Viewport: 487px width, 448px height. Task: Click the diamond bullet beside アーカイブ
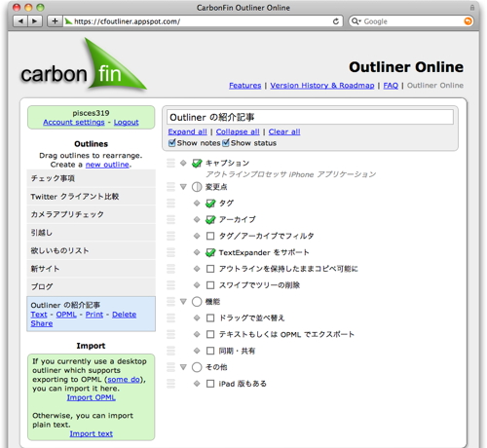pyautogui.click(x=197, y=220)
